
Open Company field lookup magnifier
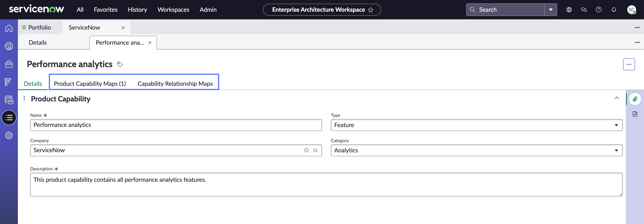click(x=315, y=150)
